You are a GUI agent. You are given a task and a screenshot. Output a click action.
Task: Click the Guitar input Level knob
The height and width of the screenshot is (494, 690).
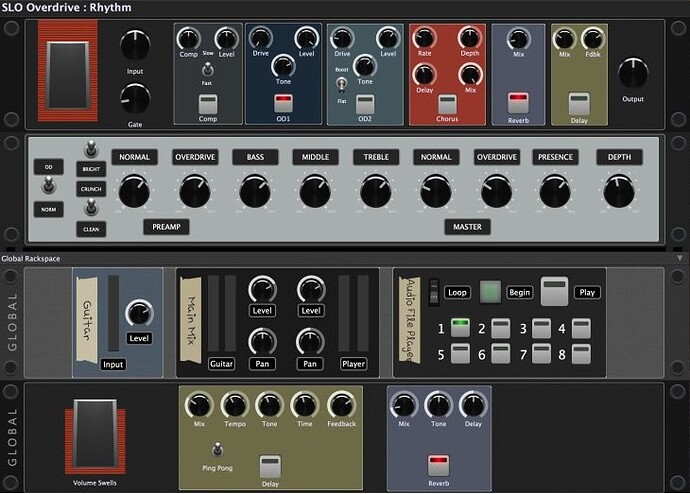(x=139, y=314)
